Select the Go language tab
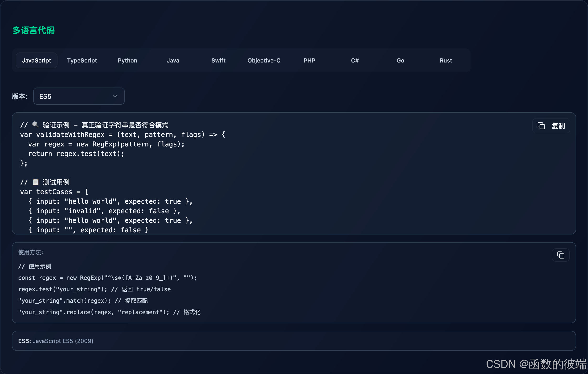This screenshot has width=588, height=374. coord(400,60)
